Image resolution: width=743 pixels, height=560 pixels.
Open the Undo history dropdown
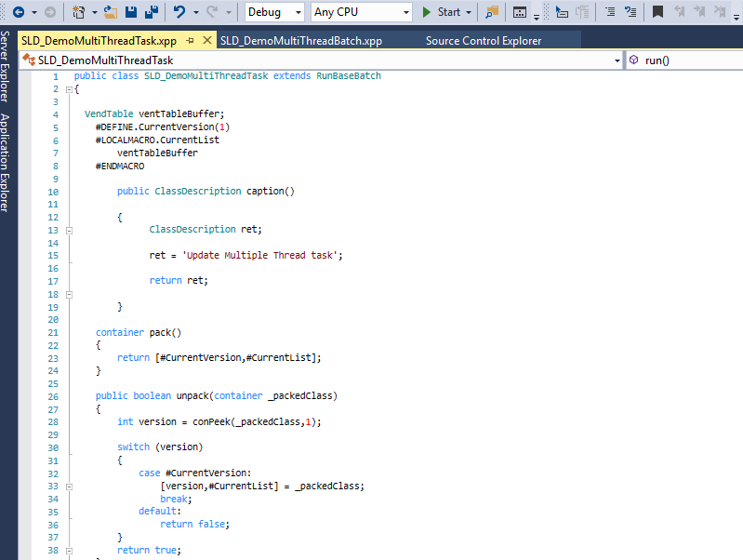click(195, 12)
